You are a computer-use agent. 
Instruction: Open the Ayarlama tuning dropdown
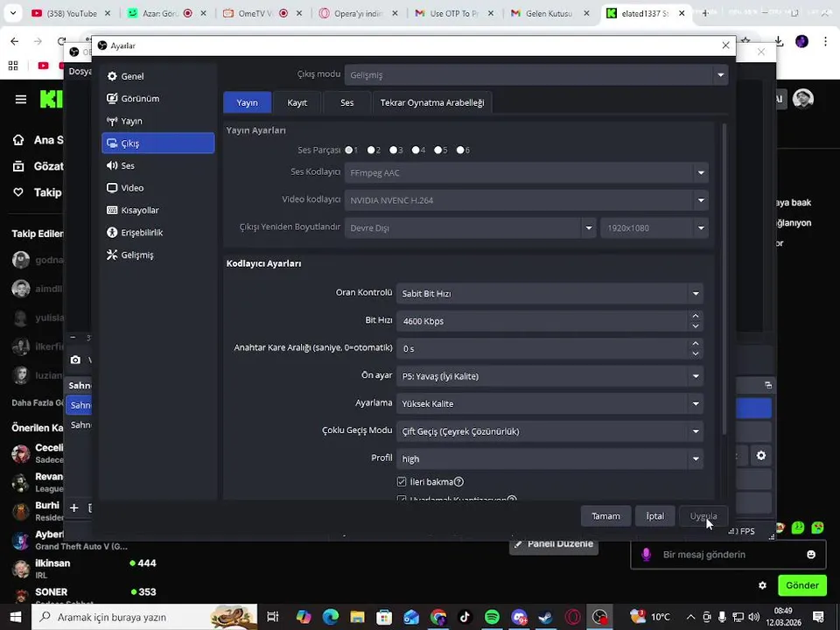tap(549, 403)
